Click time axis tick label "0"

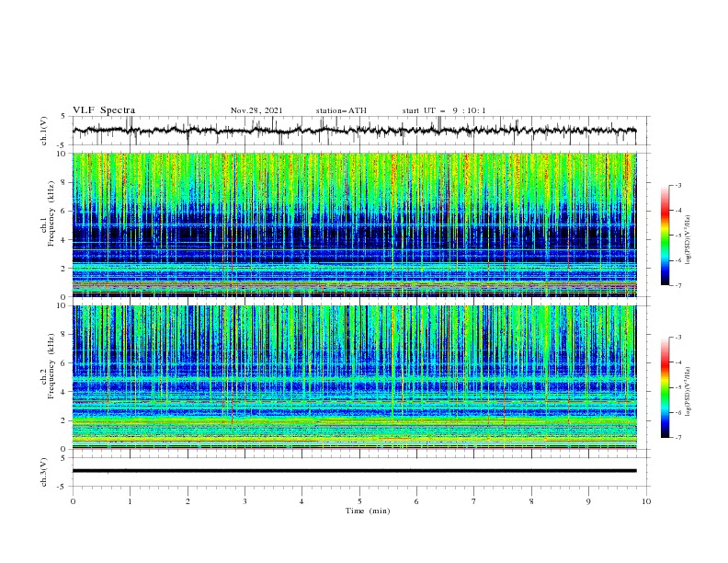point(73,501)
